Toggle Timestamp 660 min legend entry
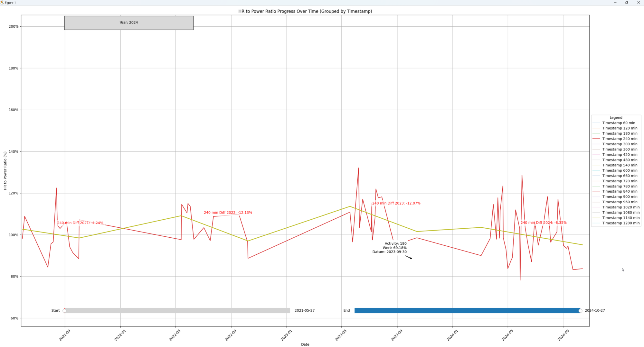 [x=615, y=176]
